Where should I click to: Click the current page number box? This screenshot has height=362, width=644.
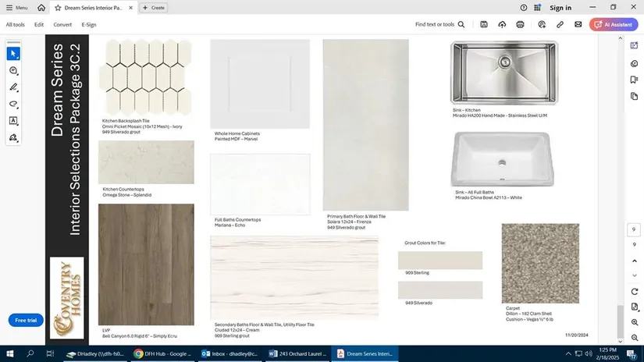pyautogui.click(x=634, y=229)
